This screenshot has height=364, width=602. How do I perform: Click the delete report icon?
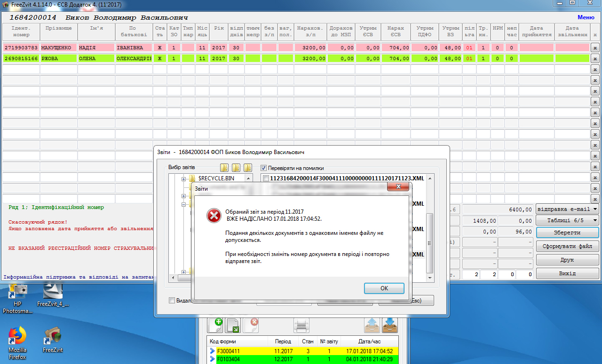point(251,325)
